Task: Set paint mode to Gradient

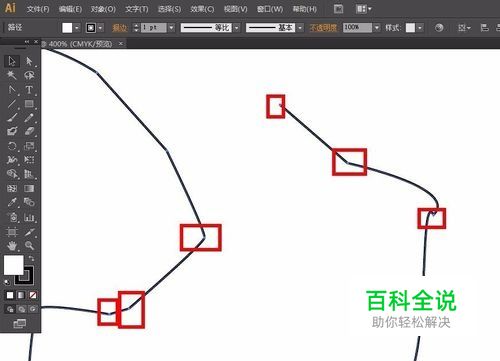Action: 21,295
